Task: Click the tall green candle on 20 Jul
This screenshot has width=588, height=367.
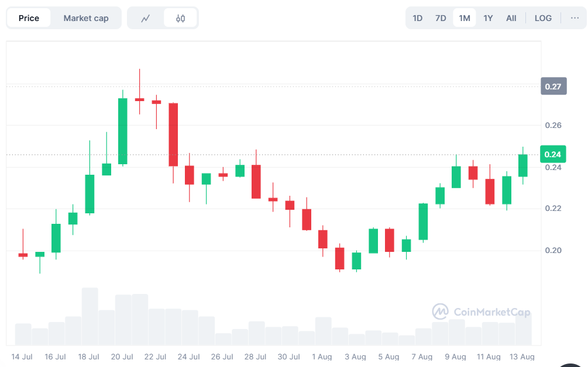Action: [x=123, y=131]
